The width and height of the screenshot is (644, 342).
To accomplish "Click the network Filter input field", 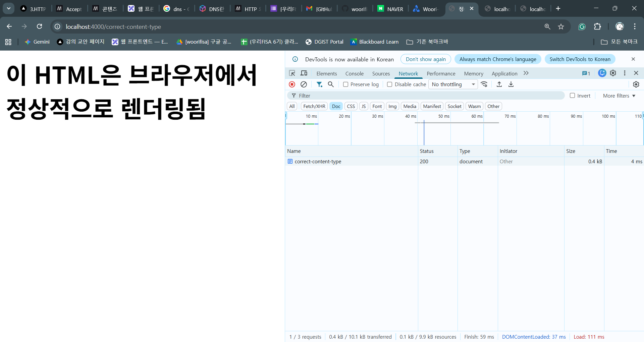I will (426, 96).
